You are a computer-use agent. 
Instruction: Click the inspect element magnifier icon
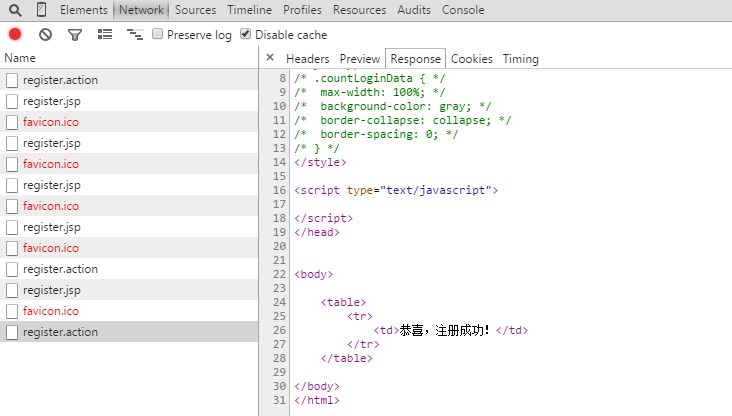(15, 10)
